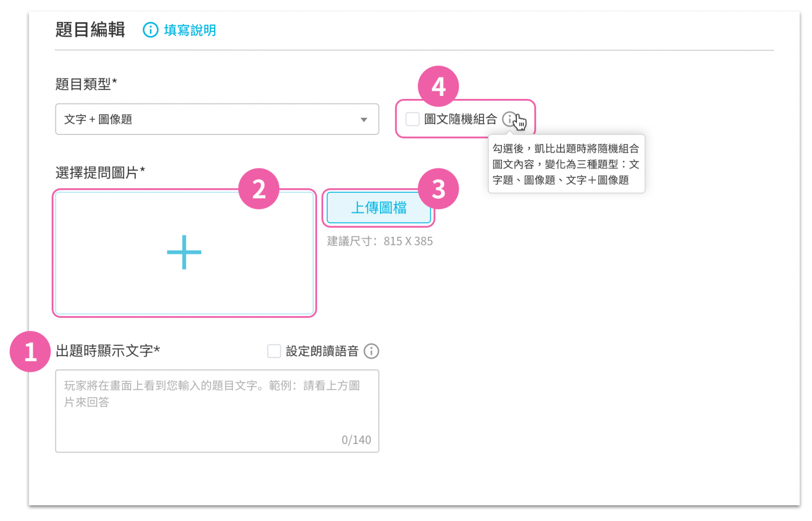Click the 上傳圖檔 upload button

(379, 207)
